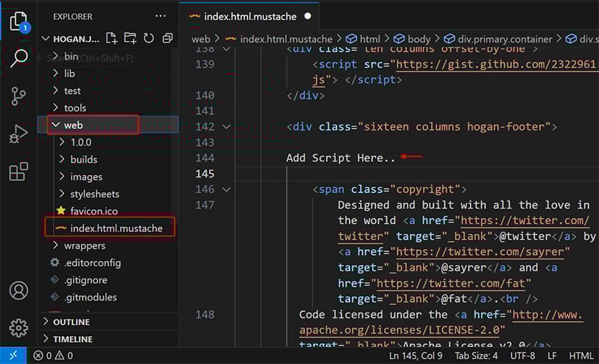The height and width of the screenshot is (364, 599).
Task: Open the Accounts menu icon
Action: (18, 290)
